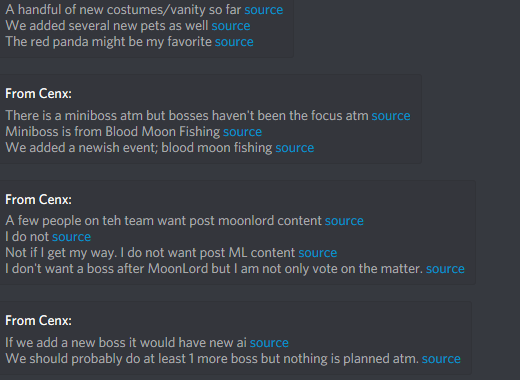Click 'From Cenx:' heading above moonlord content message
The image size is (520, 380).
(x=38, y=200)
